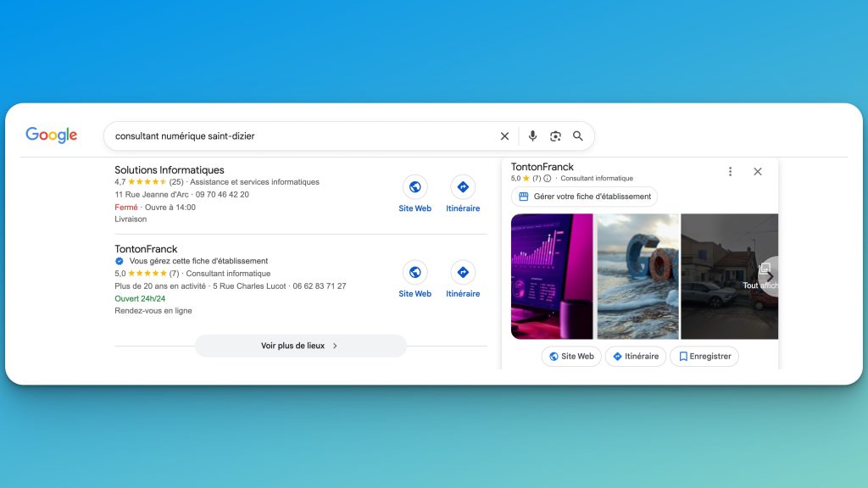This screenshot has height=488, width=868.
Task: Click Site Web button in the side panel
Action: coord(571,357)
